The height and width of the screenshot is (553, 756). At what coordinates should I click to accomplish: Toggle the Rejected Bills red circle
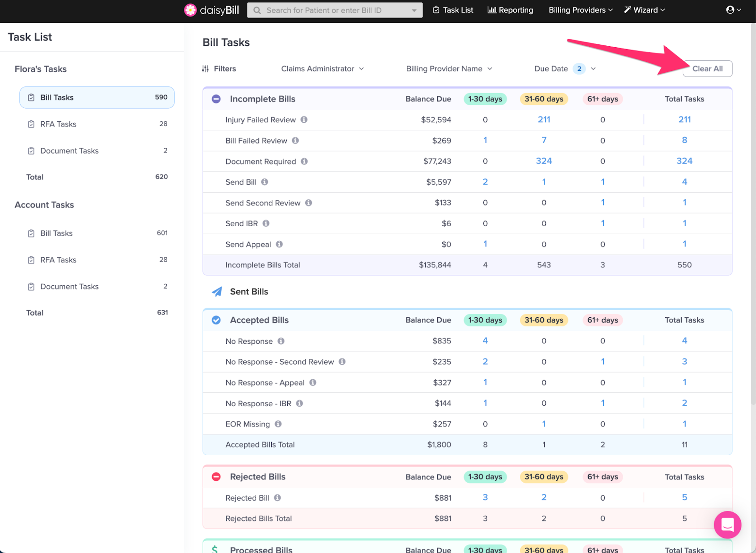(x=216, y=476)
